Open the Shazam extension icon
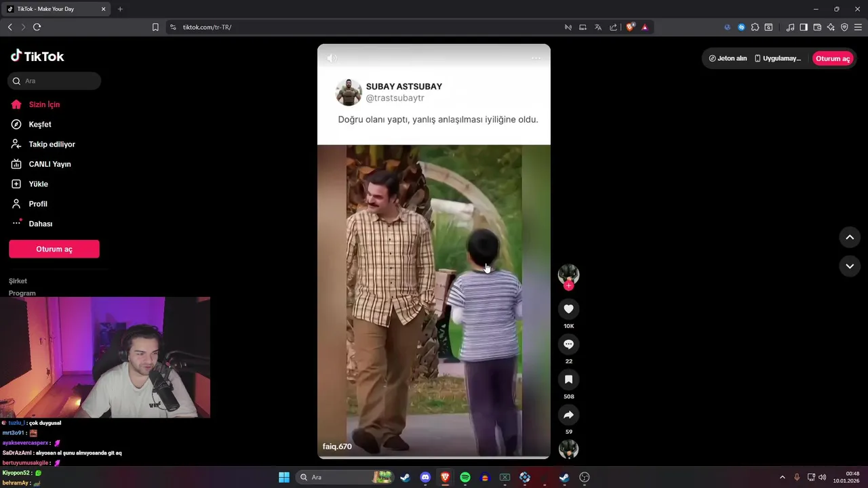This screenshot has height=488, width=868. click(741, 27)
